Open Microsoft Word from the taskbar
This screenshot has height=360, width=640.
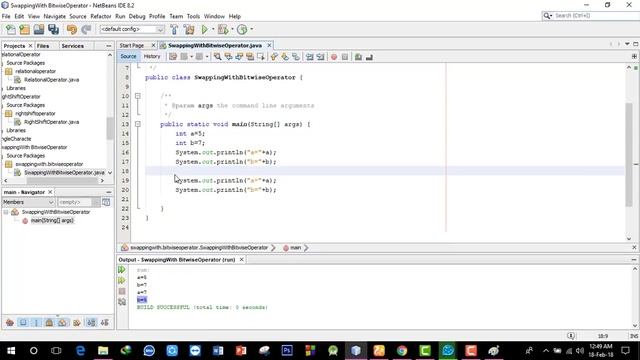(x=218, y=350)
